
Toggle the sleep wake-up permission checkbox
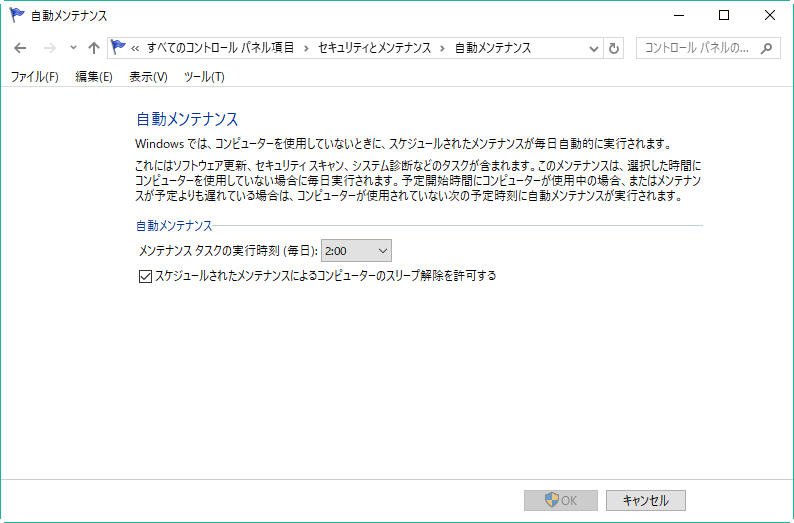pyautogui.click(x=145, y=276)
